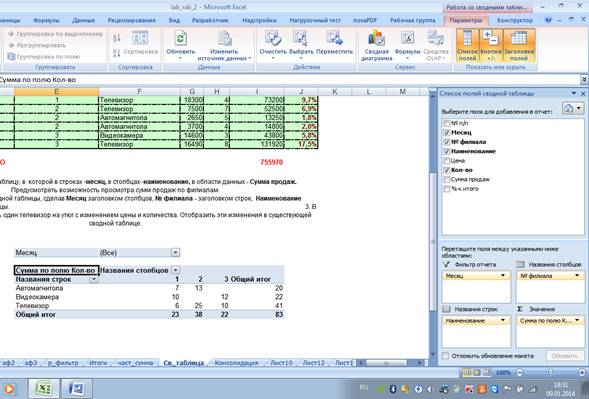This screenshot has width=589, height=399.
Task: Switch to Разработчик ribbon tab
Action: tap(210, 20)
